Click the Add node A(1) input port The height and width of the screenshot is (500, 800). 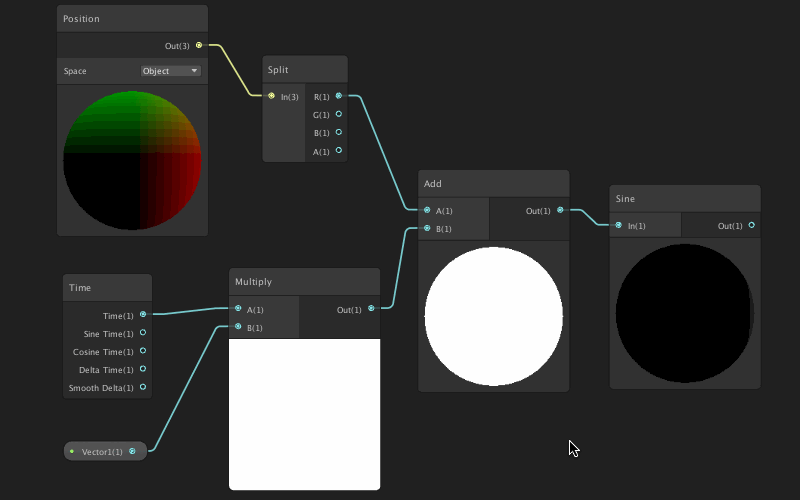tap(427, 210)
